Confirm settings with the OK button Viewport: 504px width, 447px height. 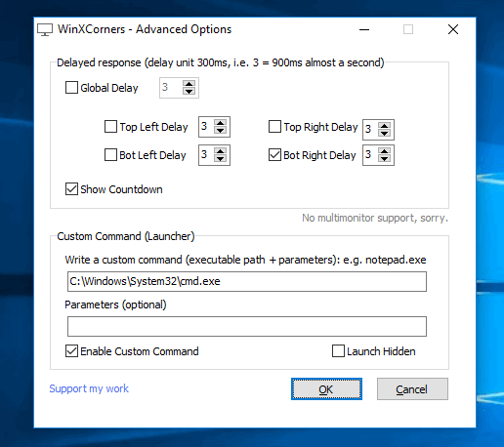point(326,389)
